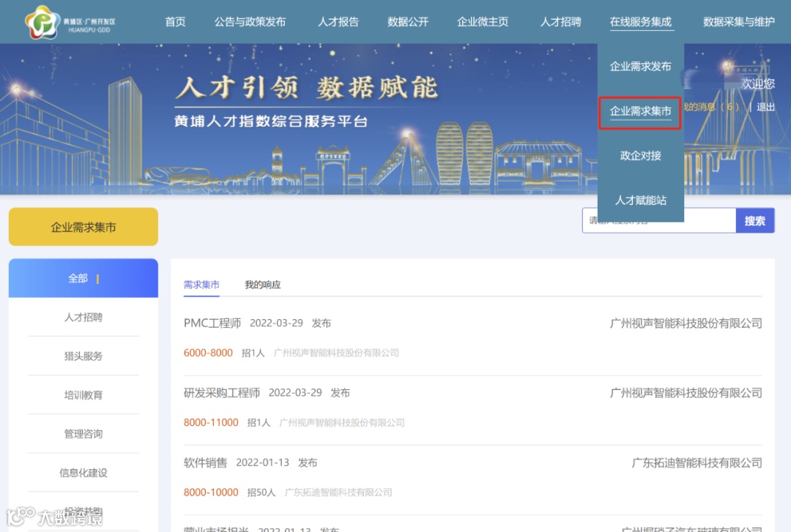Select the 信息化建设 sidebar category
The height and width of the screenshot is (532, 791).
(x=83, y=473)
